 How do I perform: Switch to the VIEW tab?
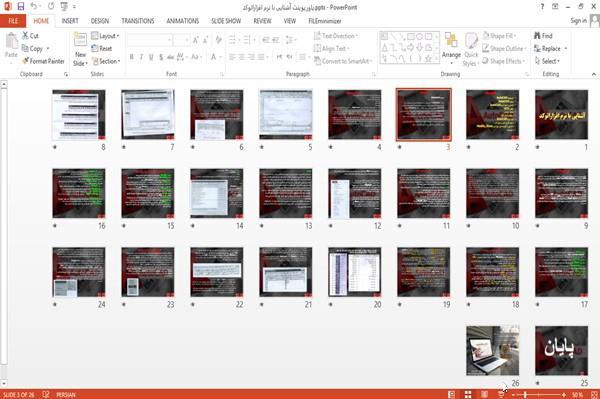tap(290, 21)
